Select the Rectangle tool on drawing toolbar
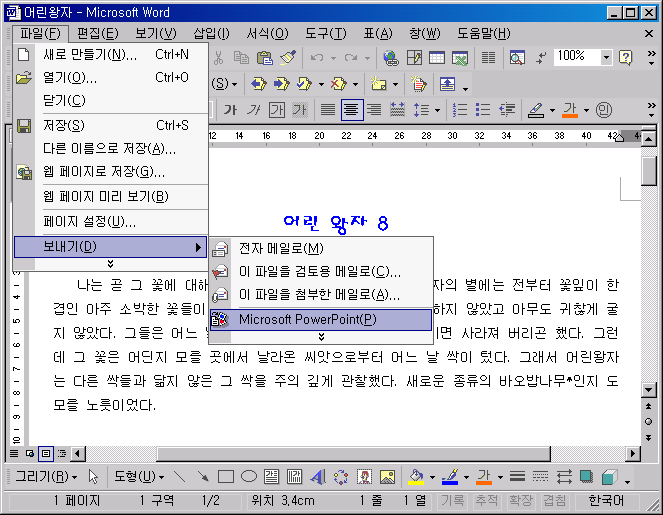This screenshot has width=663, height=515. click(226, 477)
